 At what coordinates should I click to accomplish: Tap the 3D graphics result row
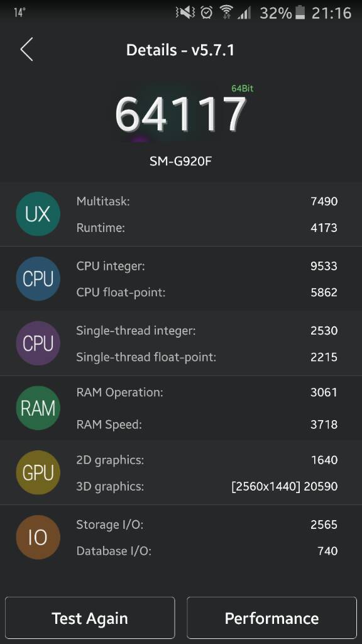tap(207, 486)
